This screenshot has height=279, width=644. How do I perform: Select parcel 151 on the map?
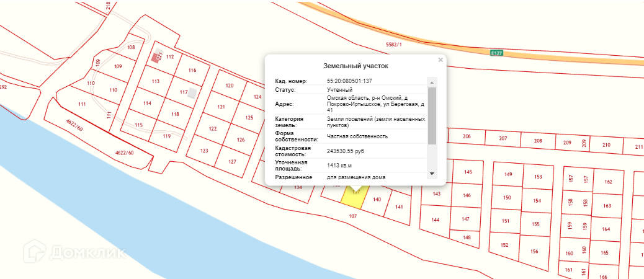tap(506, 221)
